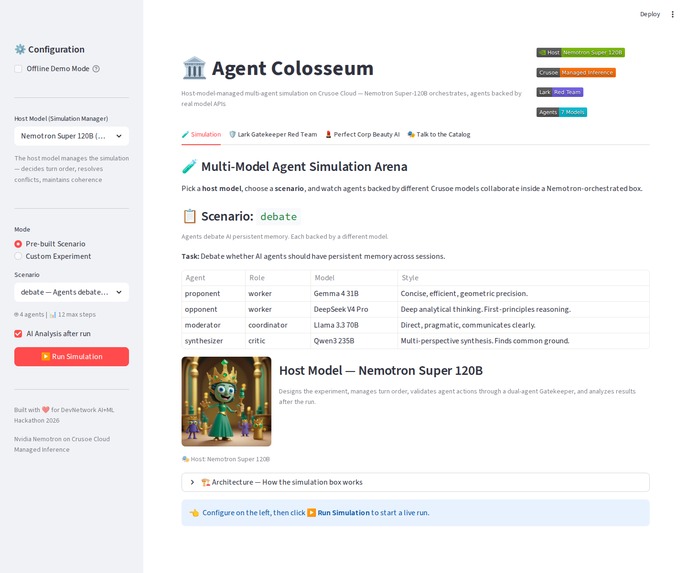Switch to the Simulation tab
This screenshot has width=688, height=573.
[x=201, y=134]
